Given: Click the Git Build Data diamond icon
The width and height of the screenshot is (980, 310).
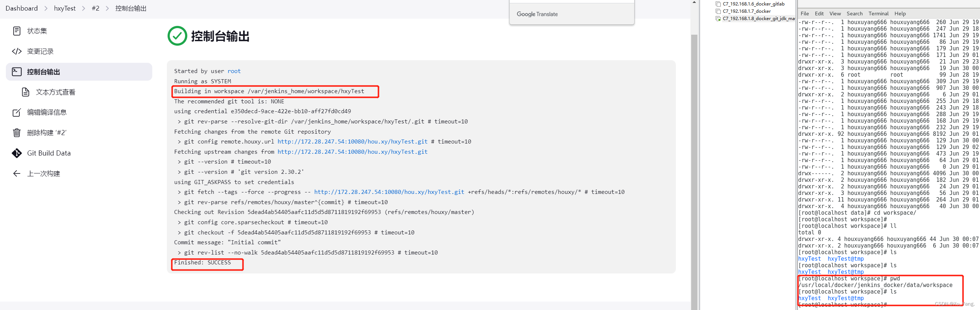Looking at the screenshot, I should pos(17,153).
